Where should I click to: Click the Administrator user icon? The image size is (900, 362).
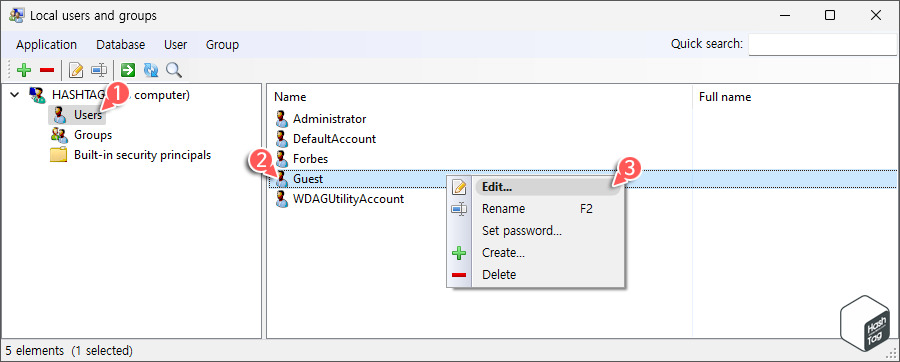pos(281,119)
